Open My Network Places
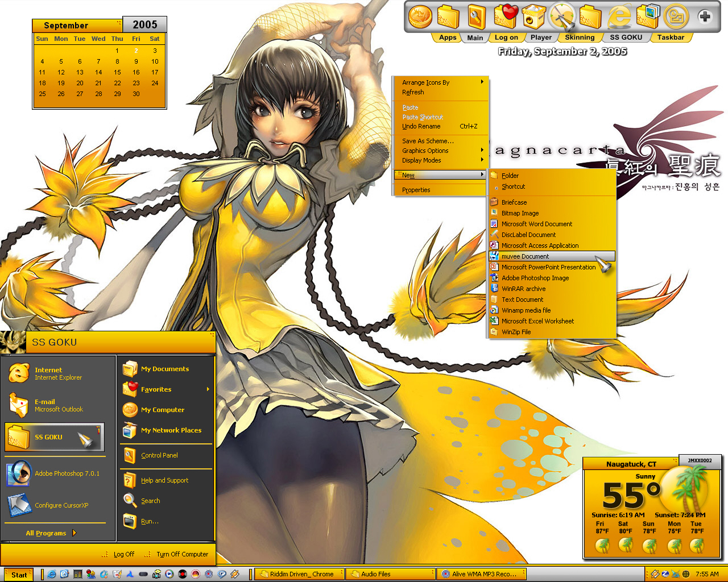 pos(166,430)
